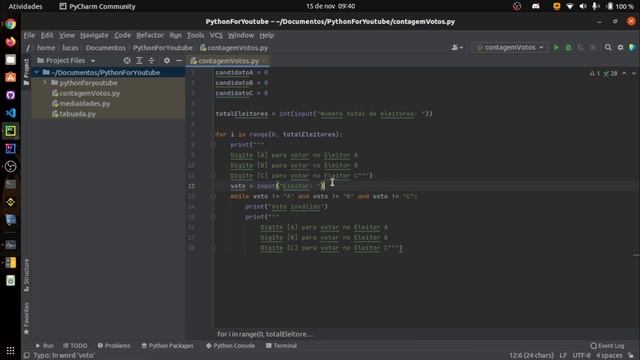
Task: Collapse all items in the Project panel
Action: pyautogui.click(x=151, y=60)
